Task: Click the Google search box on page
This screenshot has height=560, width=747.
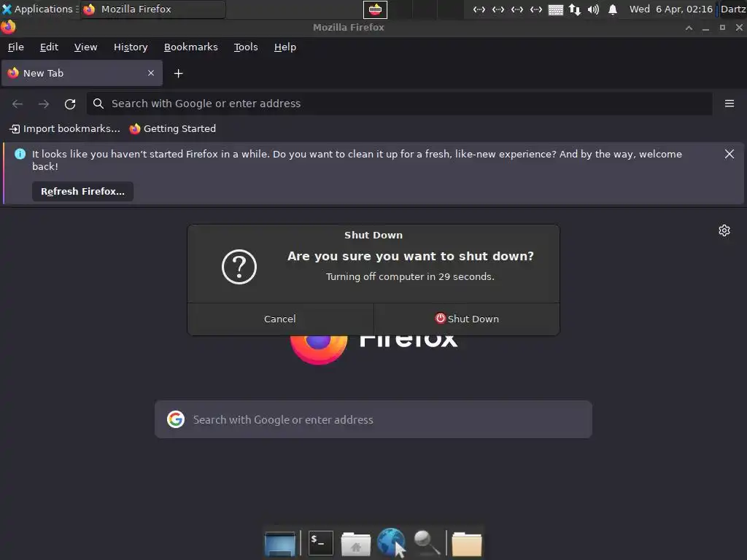Action: tap(373, 419)
